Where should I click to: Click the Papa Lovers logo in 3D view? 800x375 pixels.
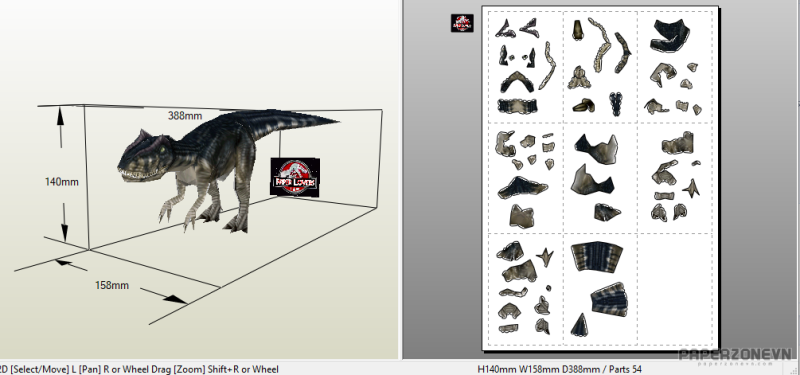[295, 176]
